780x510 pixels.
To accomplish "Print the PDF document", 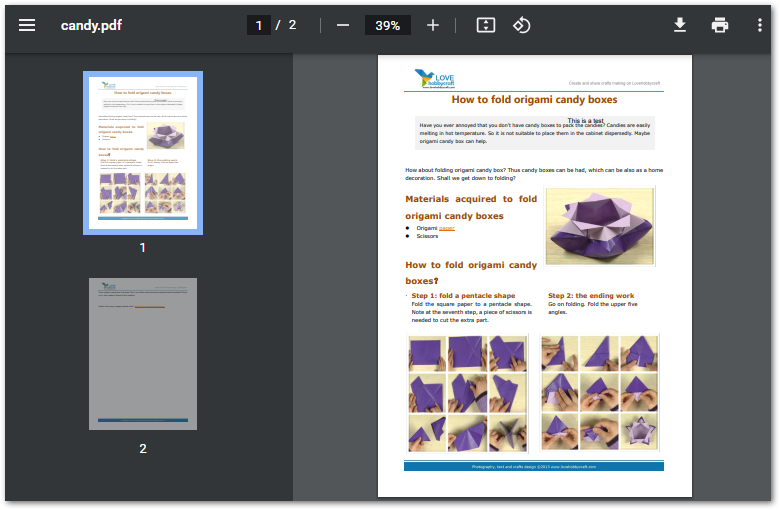I will [719, 25].
